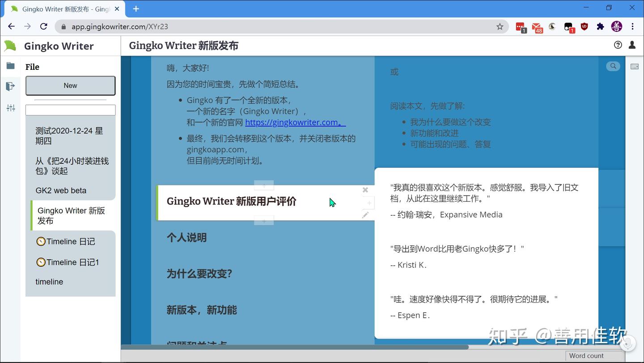The image size is (644, 363).
Task: Open the settings sliders sidebar icon
Action: [11, 108]
